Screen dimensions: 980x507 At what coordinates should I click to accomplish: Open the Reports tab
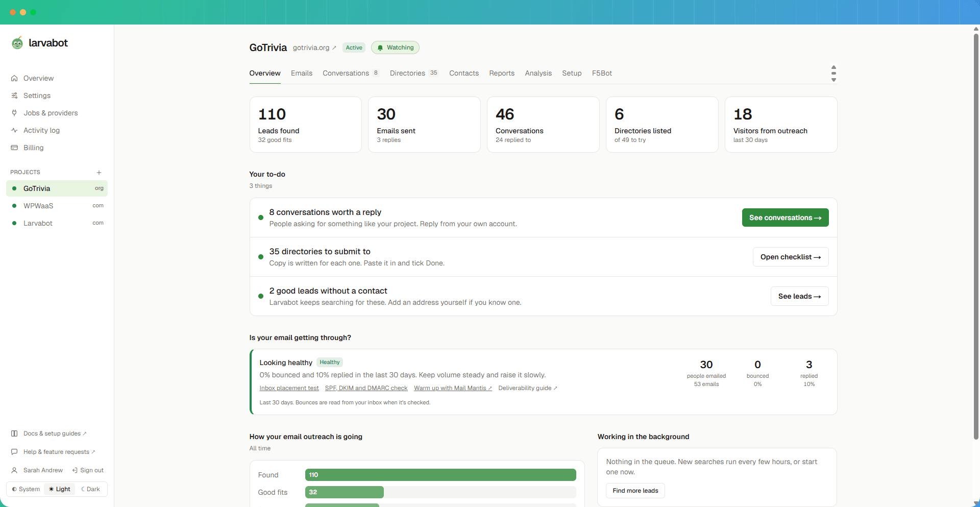click(x=502, y=74)
